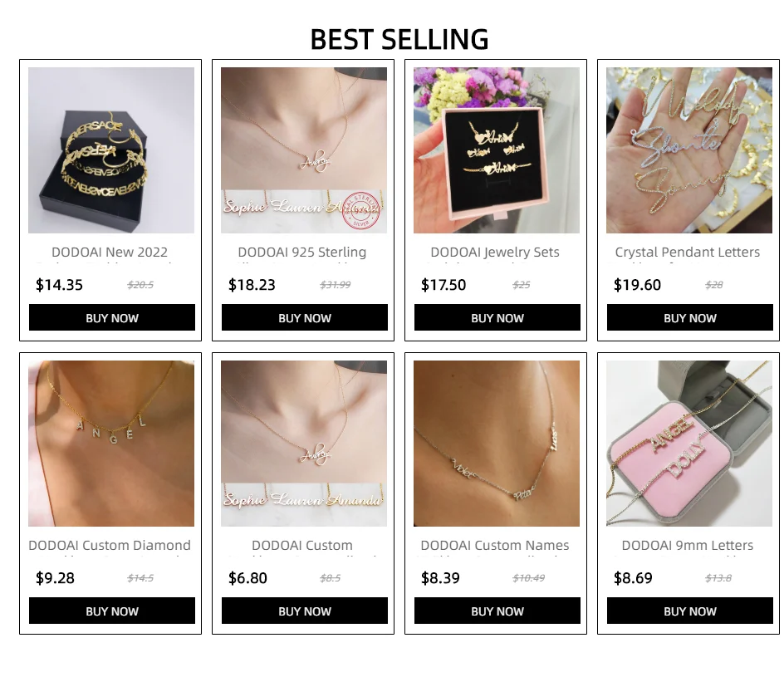Buy the $19.60 Crystal Pendant Letters
The image size is (784, 677).
tap(690, 317)
